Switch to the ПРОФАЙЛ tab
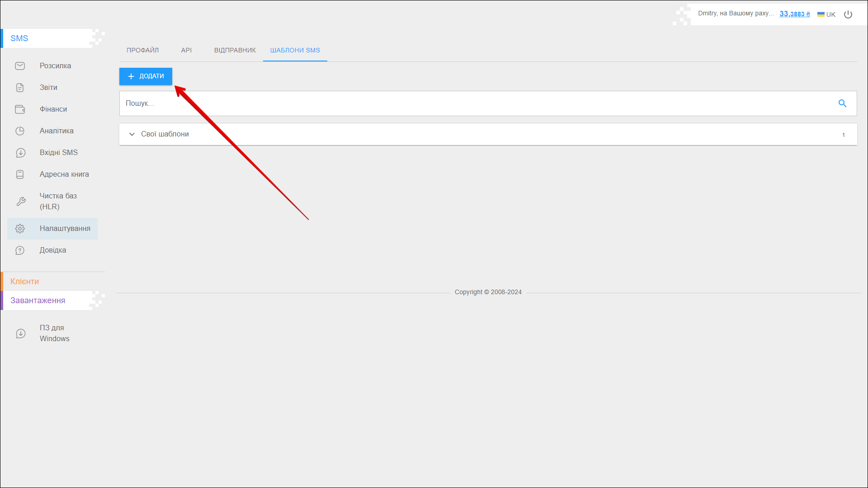The height and width of the screenshot is (488, 868). [142, 50]
